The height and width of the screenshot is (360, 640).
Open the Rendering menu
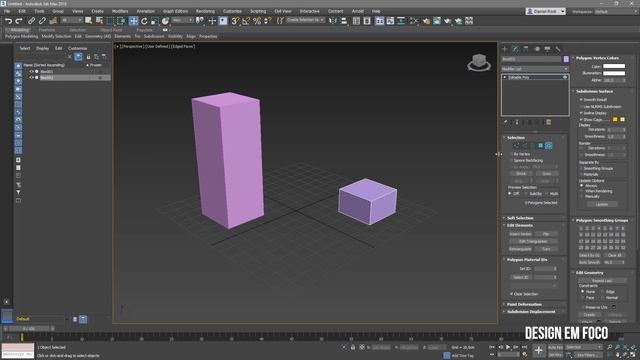point(205,11)
